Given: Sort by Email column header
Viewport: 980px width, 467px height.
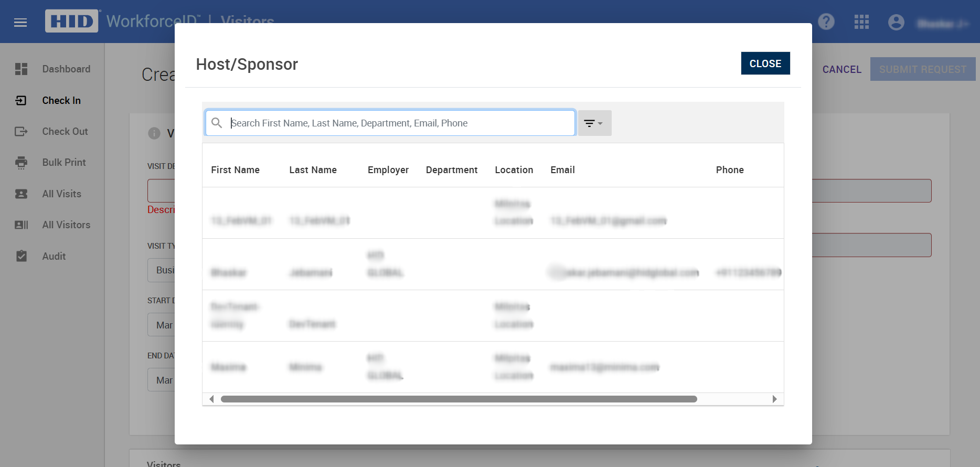Looking at the screenshot, I should (x=562, y=170).
